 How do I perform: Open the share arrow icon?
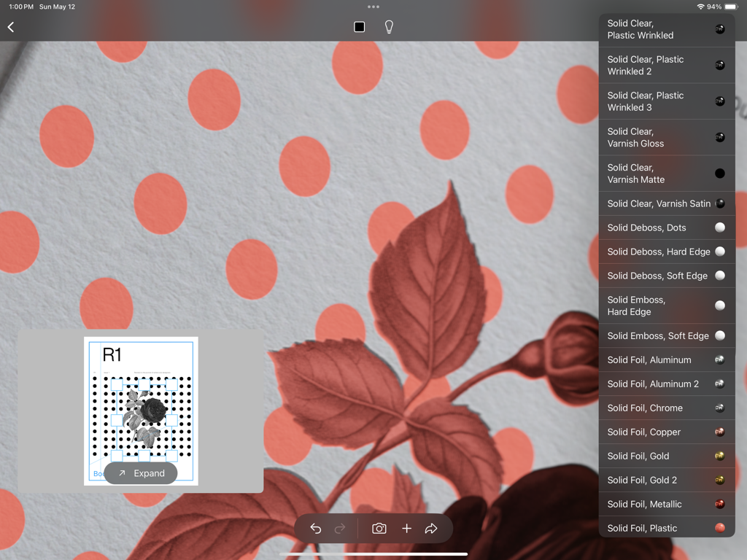click(x=431, y=529)
